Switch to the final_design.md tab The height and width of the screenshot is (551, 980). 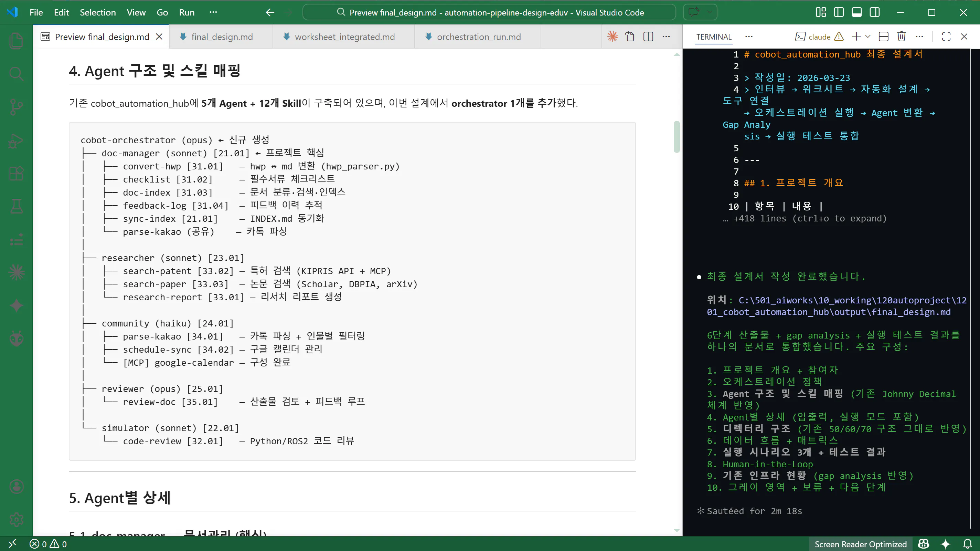pos(221,37)
